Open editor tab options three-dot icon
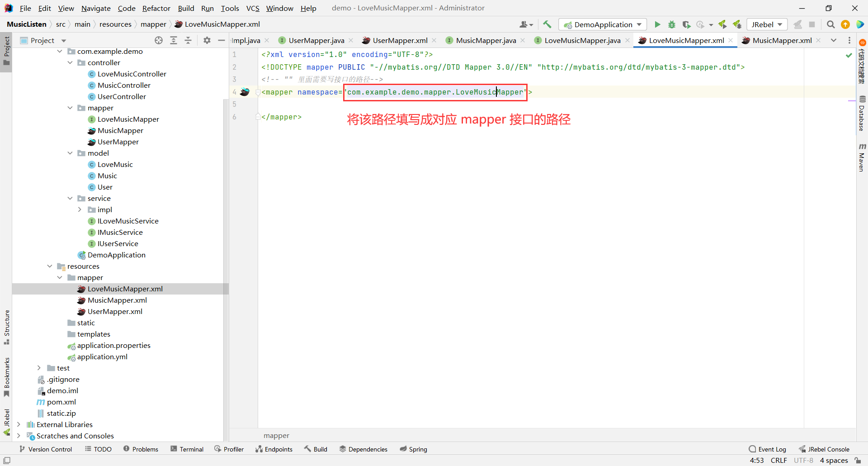Image resolution: width=868 pixels, height=466 pixels. 849,40
